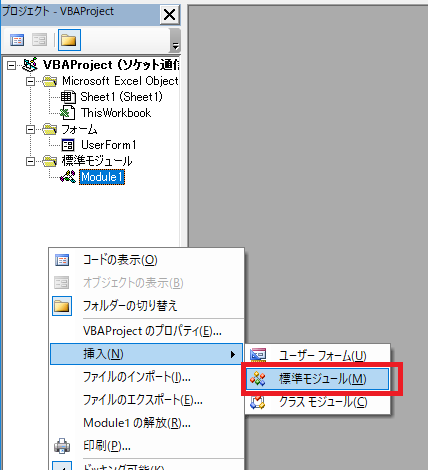Select the フォーム folder label
This screenshot has height=470, width=428.
[x=79, y=129]
